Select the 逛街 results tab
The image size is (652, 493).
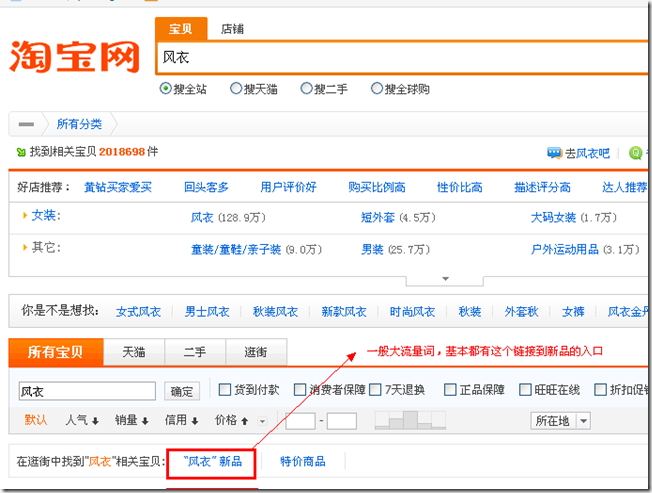point(256,352)
